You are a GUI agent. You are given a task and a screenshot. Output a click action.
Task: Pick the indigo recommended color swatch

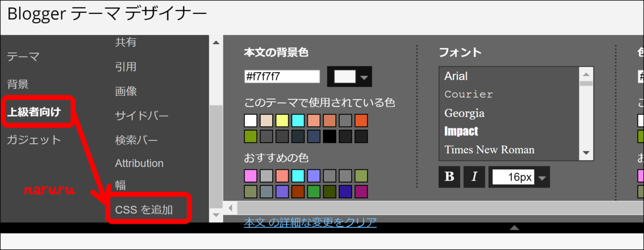click(346, 191)
